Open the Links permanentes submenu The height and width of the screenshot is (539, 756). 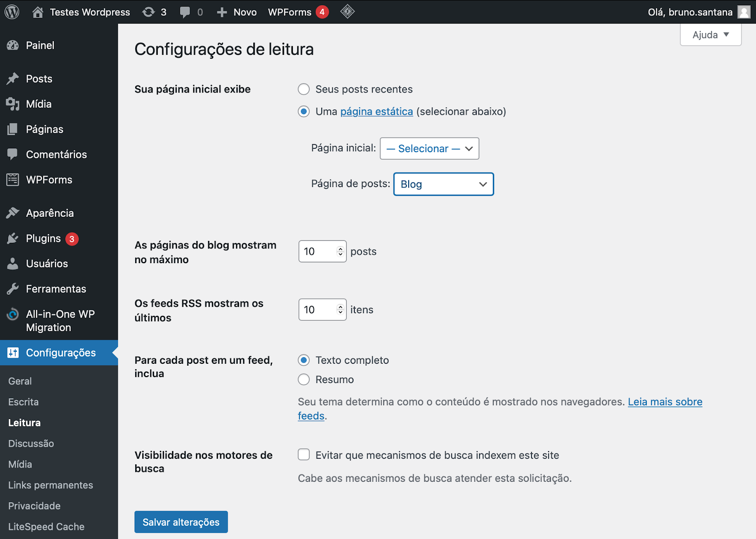tap(51, 485)
